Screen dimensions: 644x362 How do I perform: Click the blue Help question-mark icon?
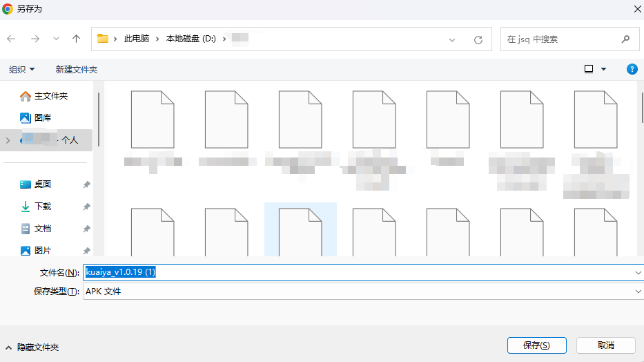[631, 69]
